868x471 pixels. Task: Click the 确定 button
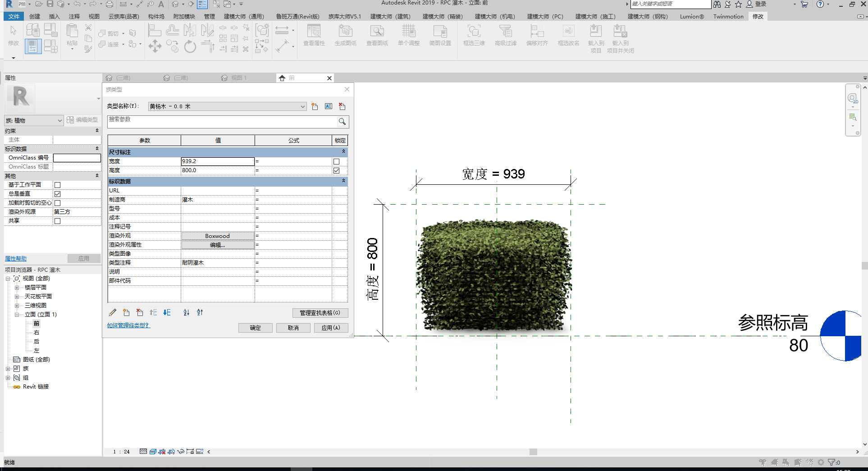coord(255,328)
